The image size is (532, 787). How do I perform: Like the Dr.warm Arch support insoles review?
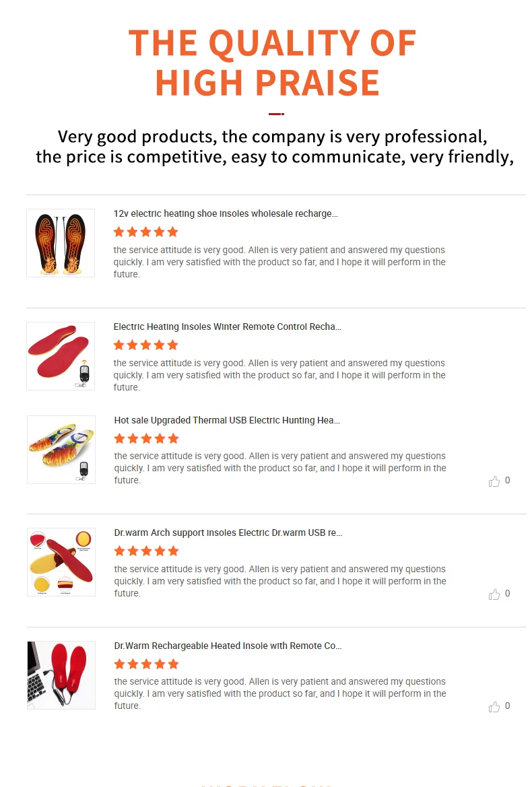[494, 594]
